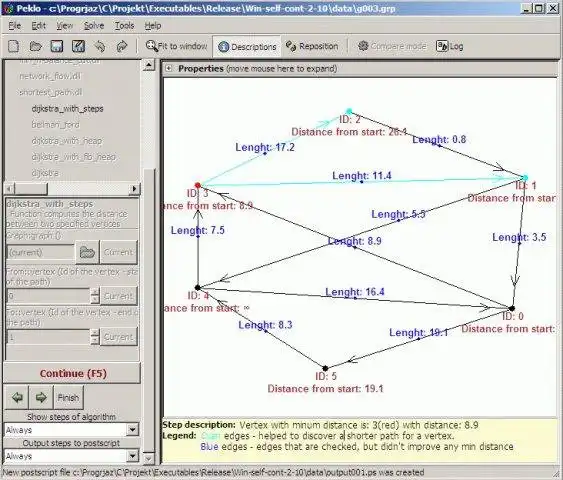The image size is (563, 480).
Task: Select the plain dijkstra tree entry
Action: pos(45,173)
